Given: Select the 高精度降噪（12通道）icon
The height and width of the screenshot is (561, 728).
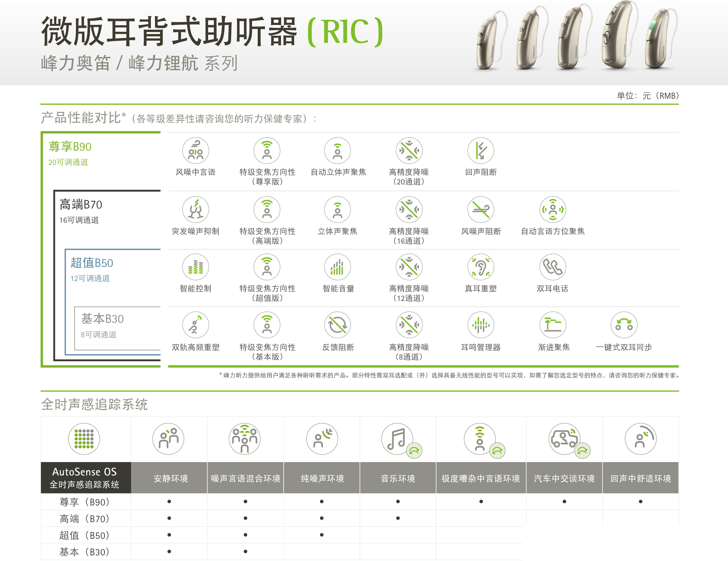Looking at the screenshot, I should click(x=409, y=267).
